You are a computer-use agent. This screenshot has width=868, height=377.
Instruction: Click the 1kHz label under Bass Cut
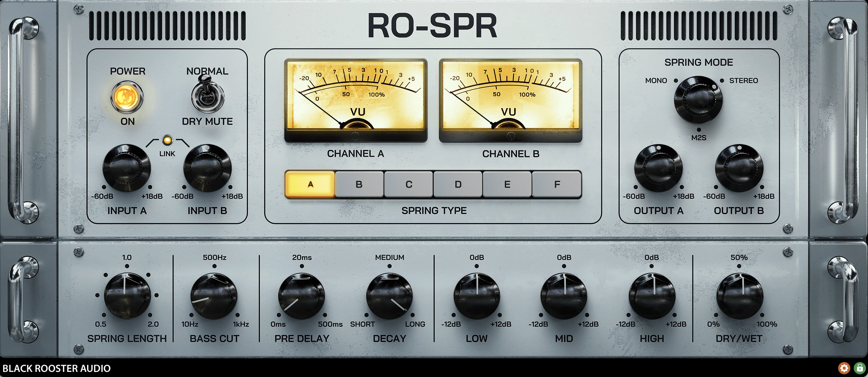pos(241,324)
